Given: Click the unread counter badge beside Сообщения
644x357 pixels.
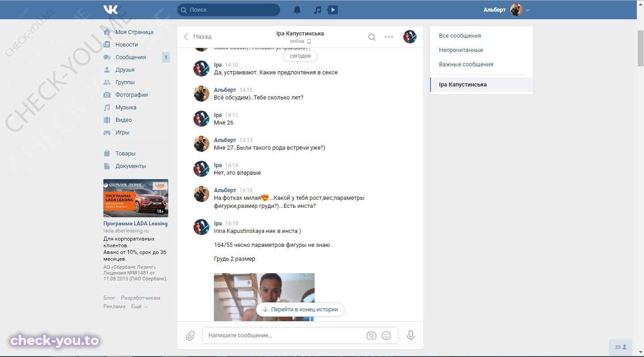Looking at the screenshot, I should 166,57.
